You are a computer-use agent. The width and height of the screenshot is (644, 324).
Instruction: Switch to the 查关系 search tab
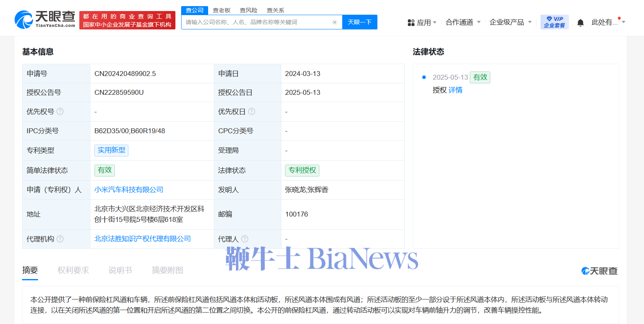point(276,10)
